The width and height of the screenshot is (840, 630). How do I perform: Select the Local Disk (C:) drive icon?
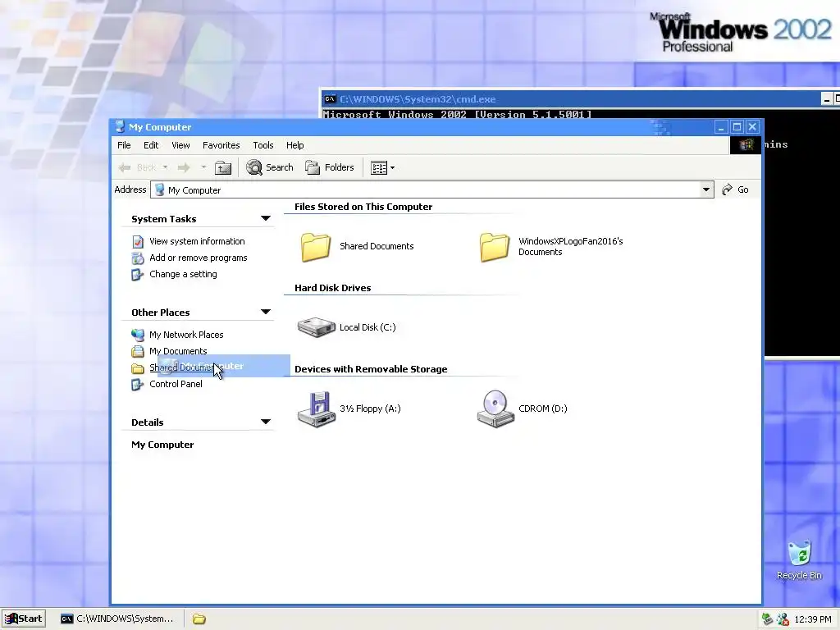[x=316, y=327]
